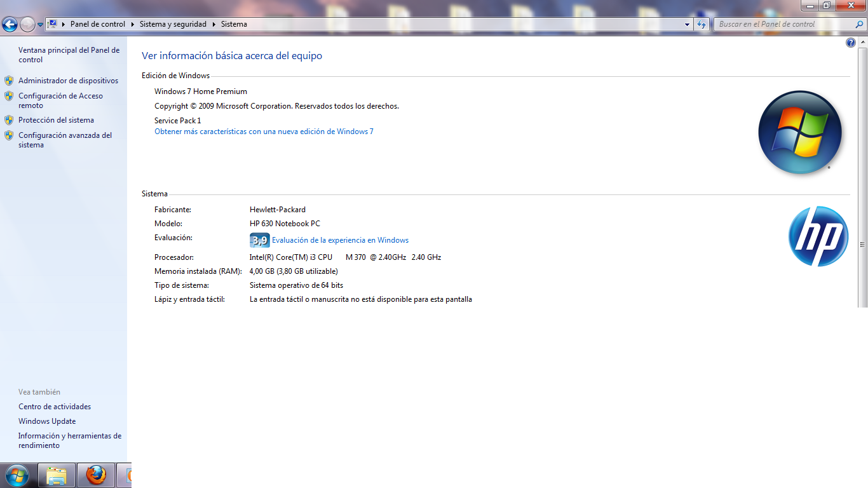
Task: Go back using the Back arrow button
Action: [10, 24]
